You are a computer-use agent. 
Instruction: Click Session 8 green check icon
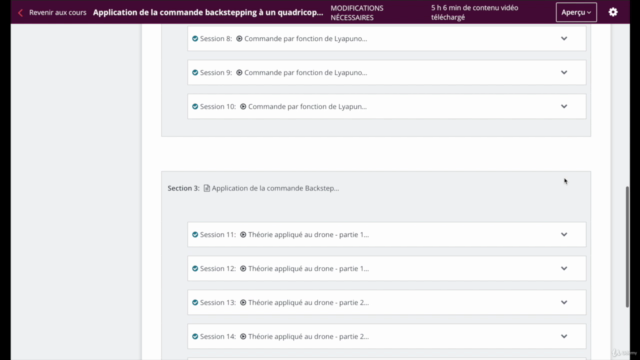point(195,39)
